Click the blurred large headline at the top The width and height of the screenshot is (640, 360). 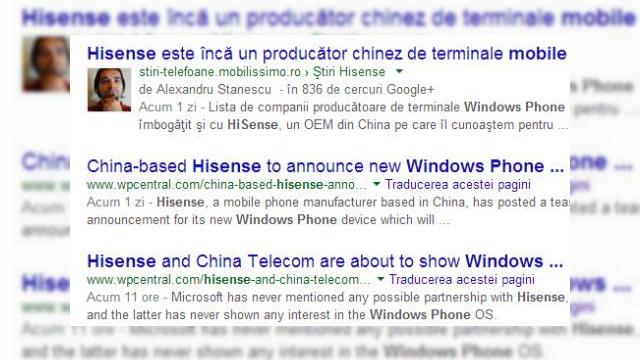pos(329,18)
